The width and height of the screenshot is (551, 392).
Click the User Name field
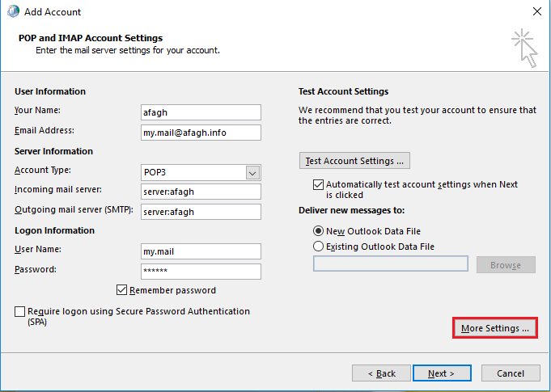point(201,251)
